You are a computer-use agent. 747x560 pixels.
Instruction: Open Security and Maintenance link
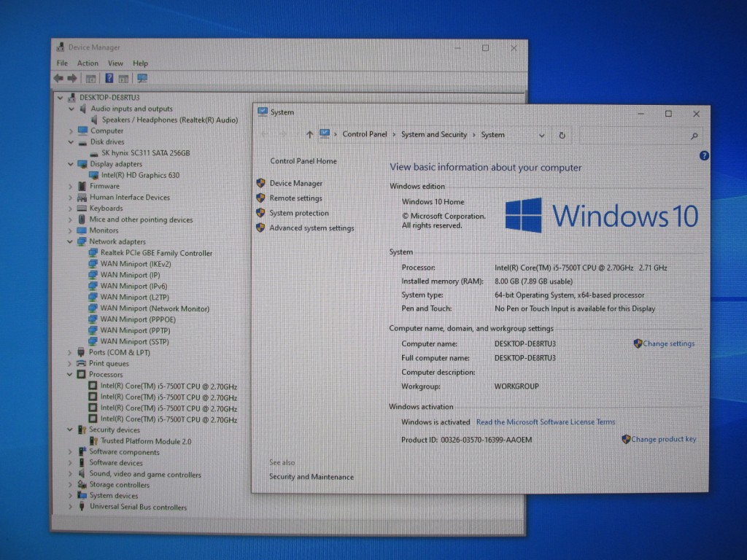(x=311, y=477)
